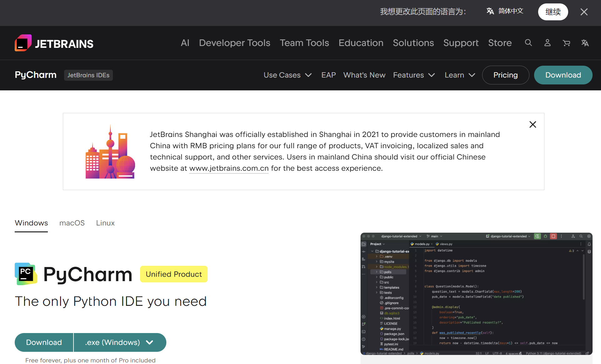Screen dimensions: 601x364
Task: Click the teal Download button in header
Action: point(563,75)
